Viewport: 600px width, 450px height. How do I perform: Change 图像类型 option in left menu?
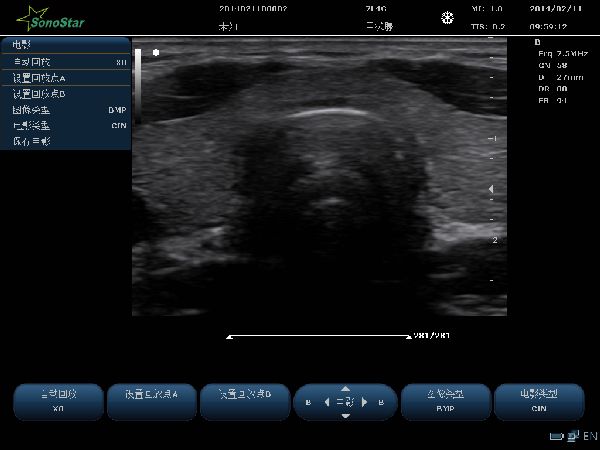click(x=66, y=110)
